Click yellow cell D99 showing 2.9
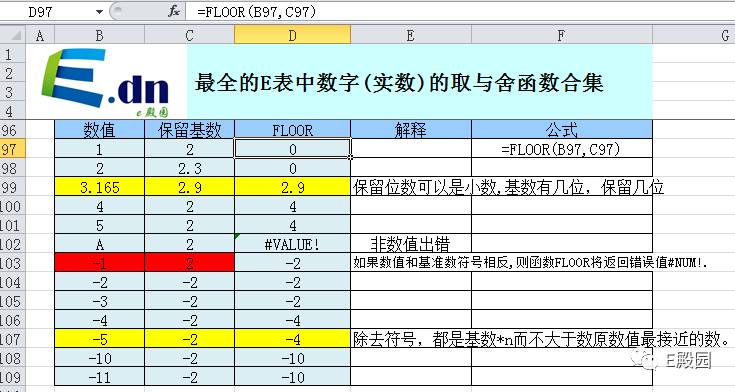 pyautogui.click(x=292, y=187)
